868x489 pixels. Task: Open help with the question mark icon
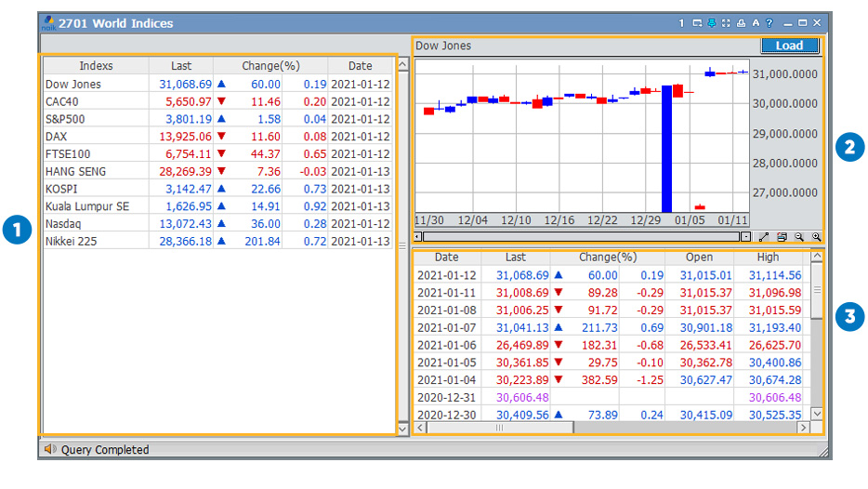(x=769, y=22)
